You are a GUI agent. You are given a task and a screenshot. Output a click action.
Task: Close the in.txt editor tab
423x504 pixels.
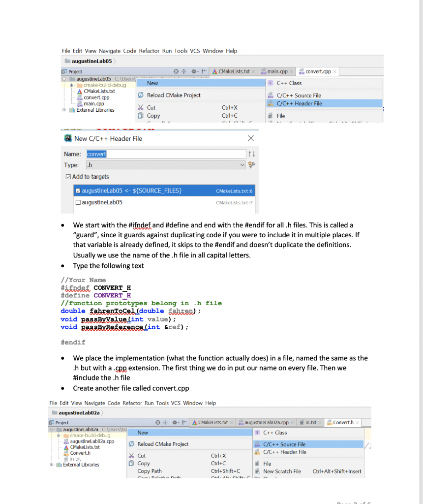tap(320, 422)
